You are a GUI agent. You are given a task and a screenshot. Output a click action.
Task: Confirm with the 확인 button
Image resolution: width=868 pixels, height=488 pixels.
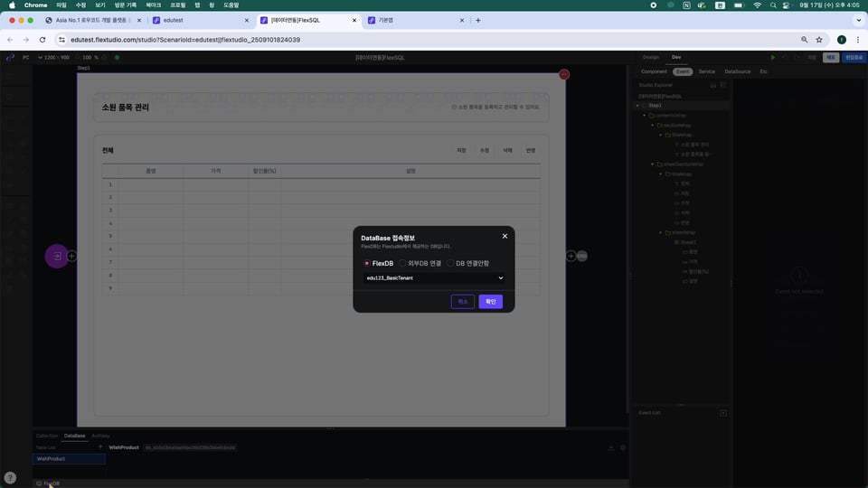pos(490,302)
